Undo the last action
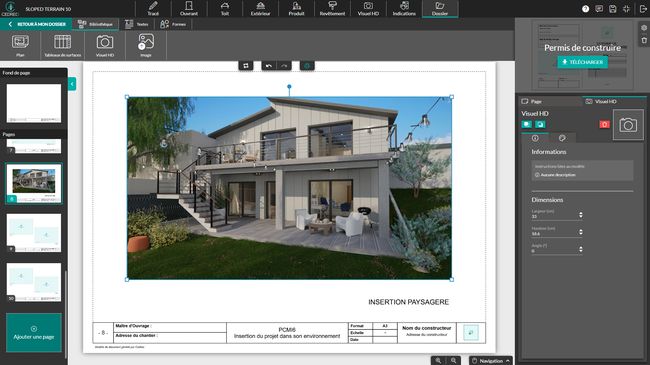This screenshot has width=650, height=365. 269,66
